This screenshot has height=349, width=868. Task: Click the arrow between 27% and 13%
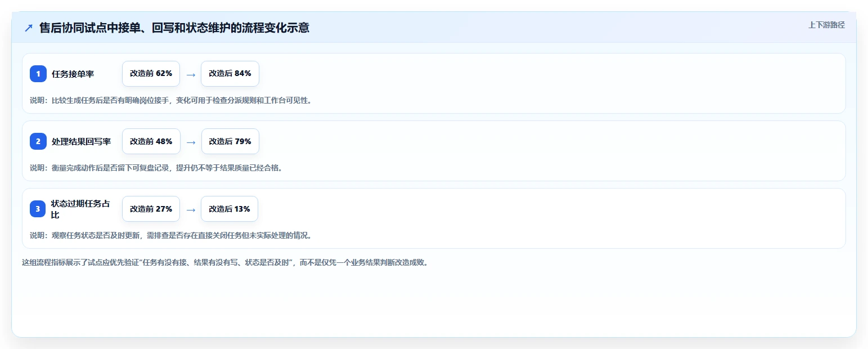coord(191,209)
